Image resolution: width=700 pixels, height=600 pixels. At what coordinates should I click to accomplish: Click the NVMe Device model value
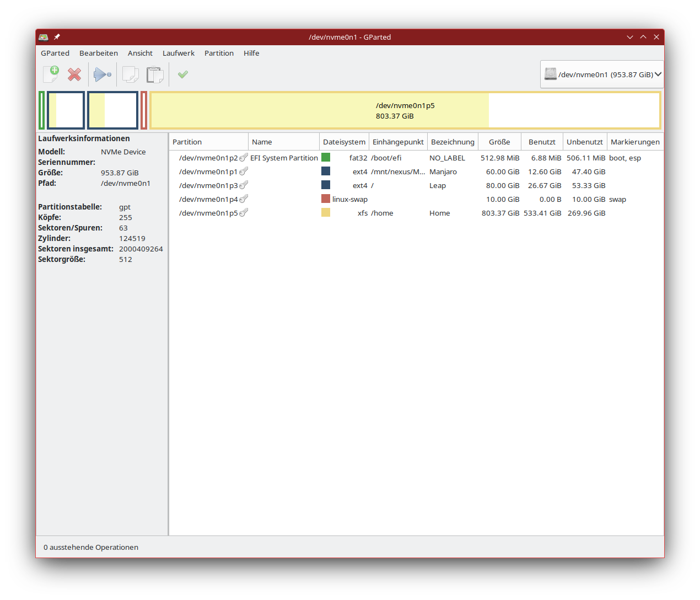coord(123,152)
